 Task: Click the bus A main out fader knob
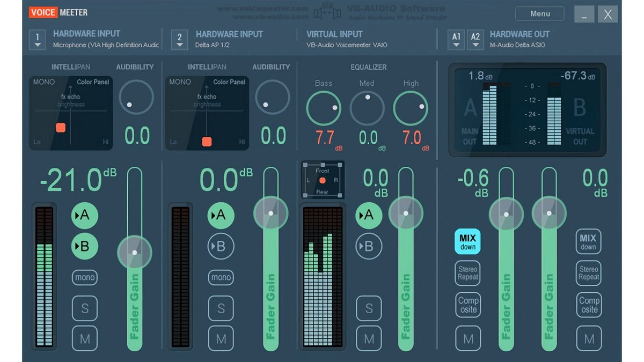click(506, 213)
